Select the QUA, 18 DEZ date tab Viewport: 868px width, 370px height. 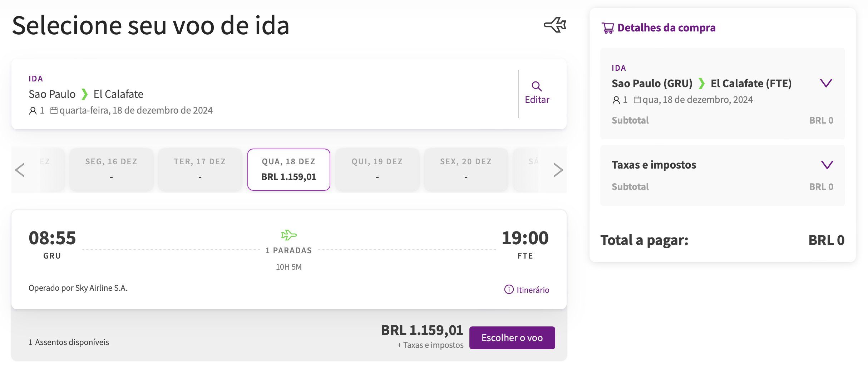tap(288, 169)
